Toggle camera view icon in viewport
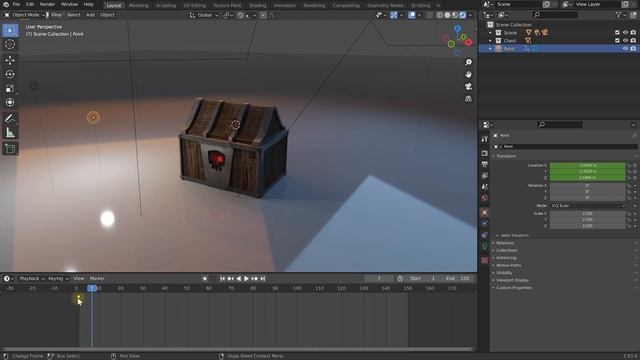This screenshot has height=360, width=640. [x=468, y=87]
